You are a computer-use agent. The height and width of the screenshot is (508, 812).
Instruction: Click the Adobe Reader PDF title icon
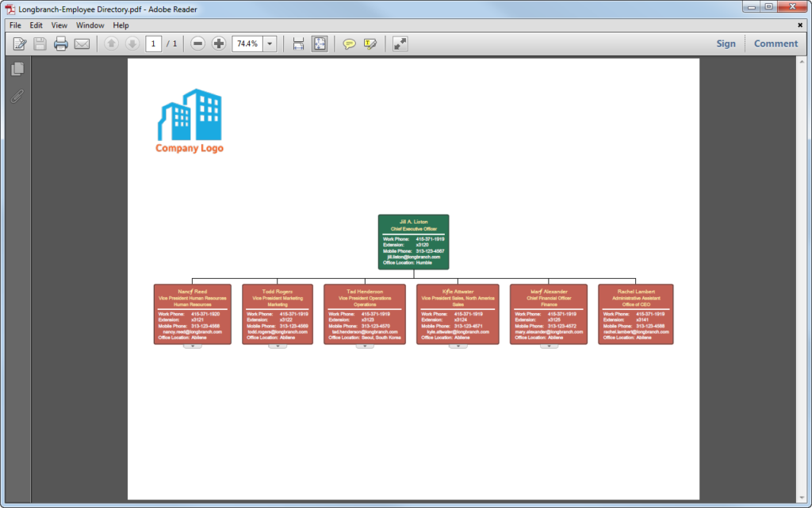tap(10, 10)
